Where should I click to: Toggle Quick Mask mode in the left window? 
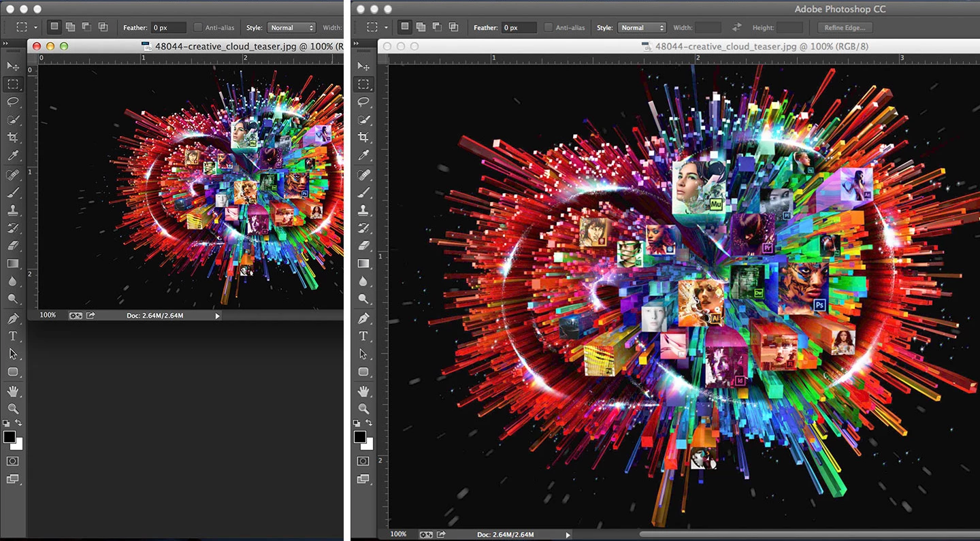click(x=13, y=461)
